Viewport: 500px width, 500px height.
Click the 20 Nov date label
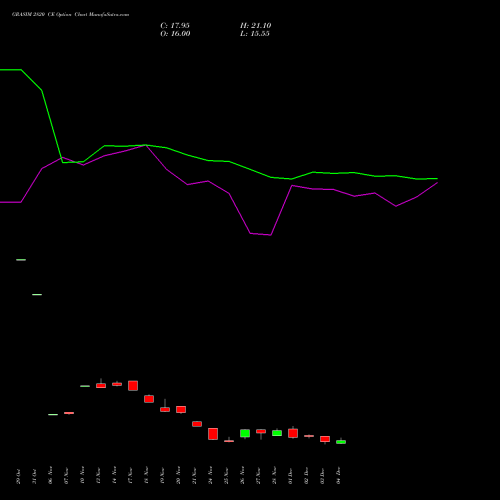(x=178, y=476)
